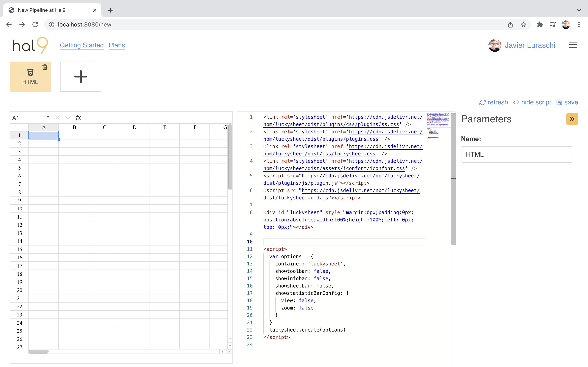Image resolution: width=588 pixels, height=367 pixels.
Task: Click the refresh icon link
Action: 493,102
